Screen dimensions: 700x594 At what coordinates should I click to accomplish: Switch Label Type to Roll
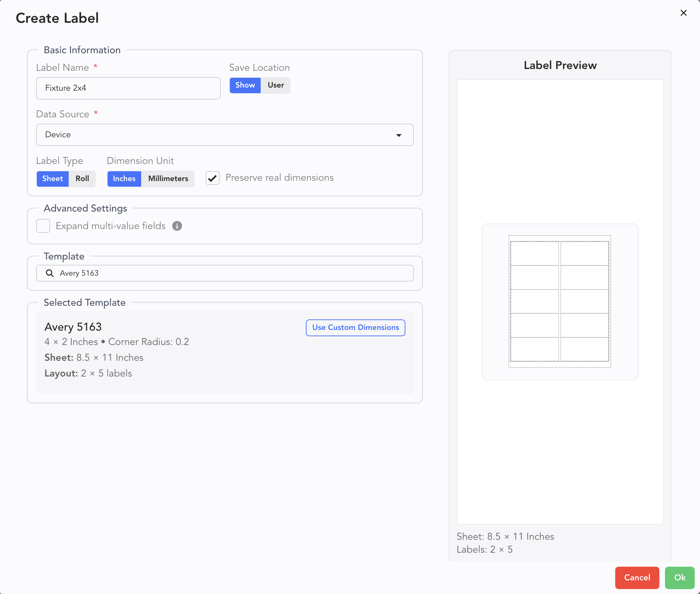82,179
